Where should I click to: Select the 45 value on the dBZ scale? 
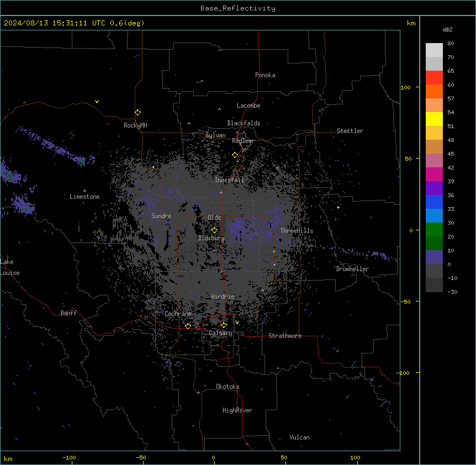click(x=451, y=154)
